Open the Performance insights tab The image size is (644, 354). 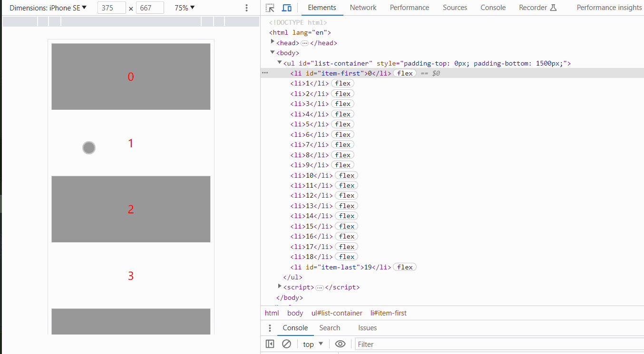pos(609,8)
